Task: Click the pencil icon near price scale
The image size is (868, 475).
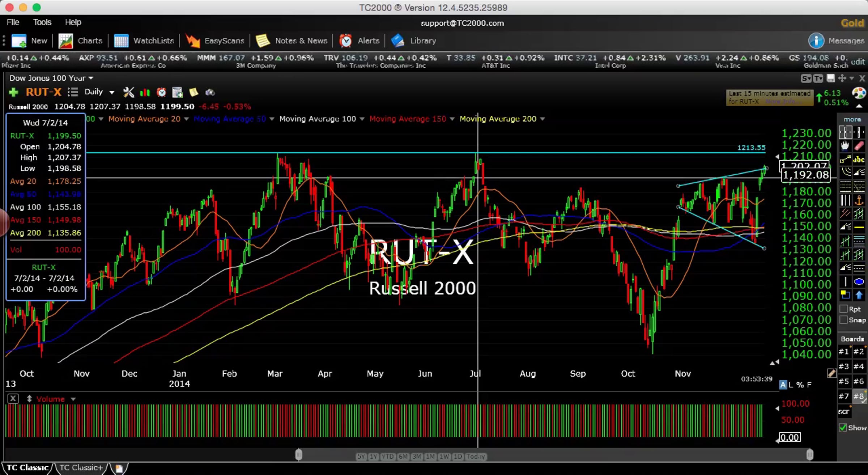Action: (831, 373)
